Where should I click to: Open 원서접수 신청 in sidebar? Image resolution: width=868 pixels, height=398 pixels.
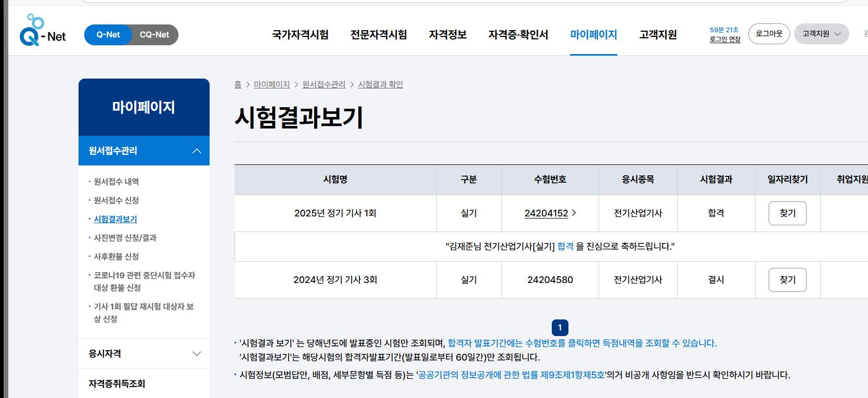[x=116, y=200]
